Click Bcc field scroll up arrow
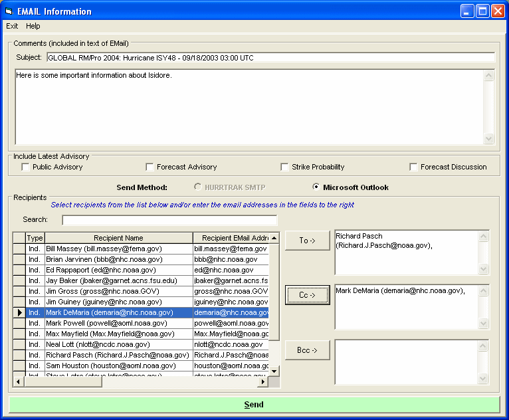Image resolution: width=509 pixels, height=420 pixels. [x=483, y=346]
